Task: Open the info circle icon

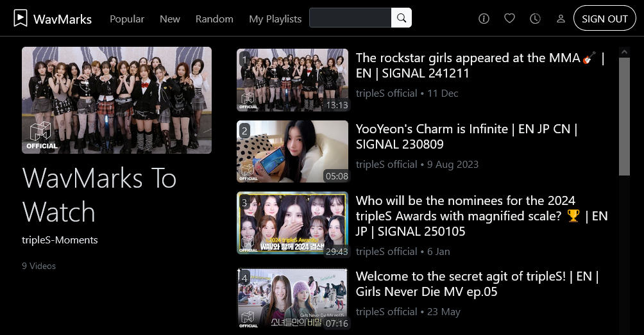Action: pyautogui.click(x=484, y=19)
